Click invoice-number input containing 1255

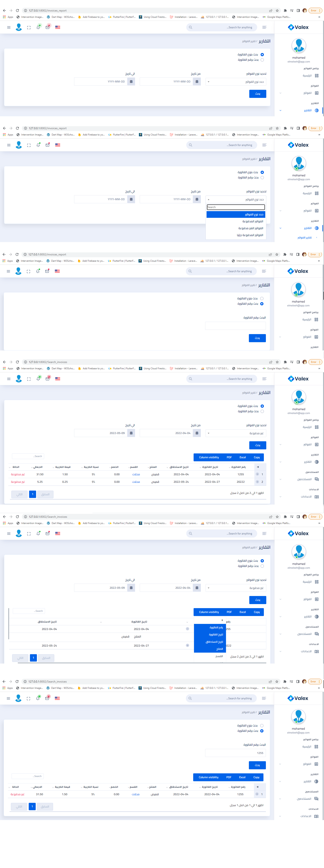tap(235, 753)
